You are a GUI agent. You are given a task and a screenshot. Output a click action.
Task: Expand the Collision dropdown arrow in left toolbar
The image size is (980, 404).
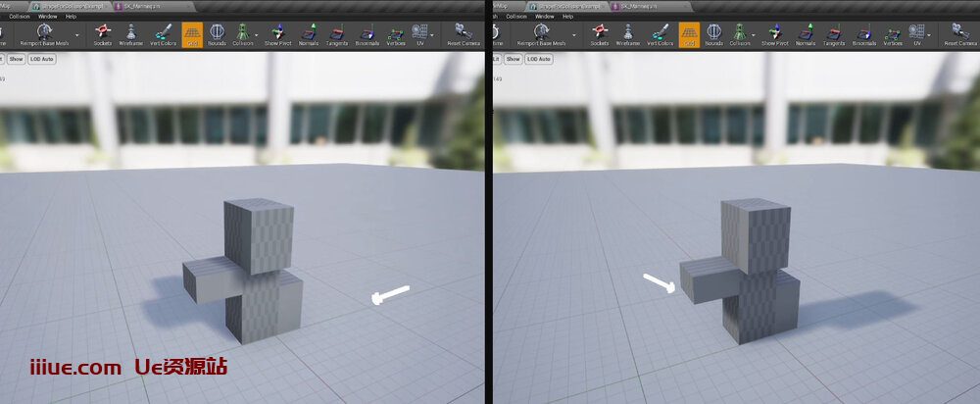point(257,36)
